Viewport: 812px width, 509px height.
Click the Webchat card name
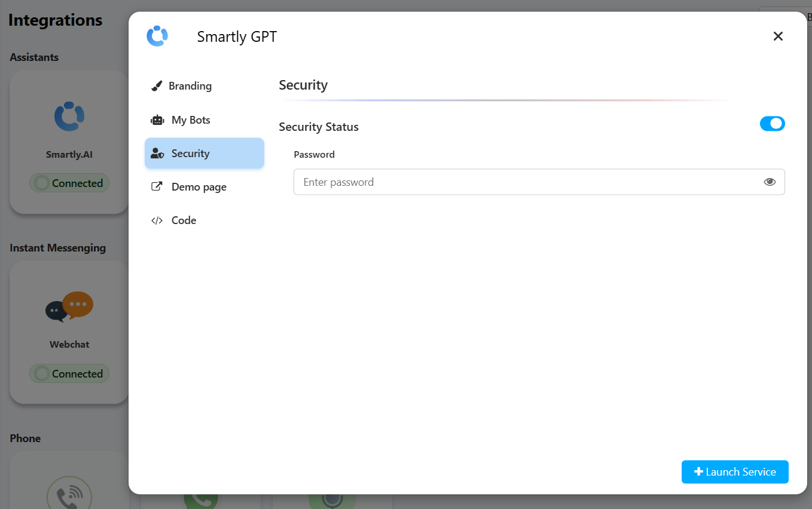pos(69,345)
